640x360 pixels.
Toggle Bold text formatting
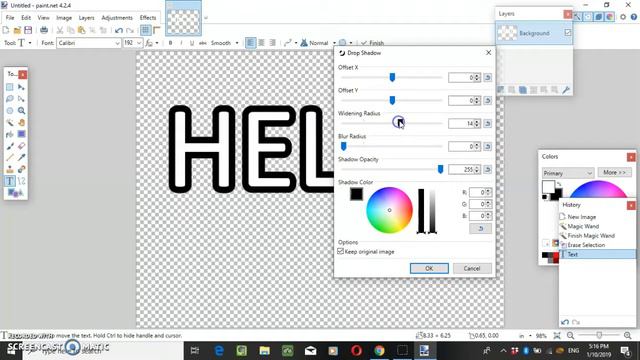171,43
